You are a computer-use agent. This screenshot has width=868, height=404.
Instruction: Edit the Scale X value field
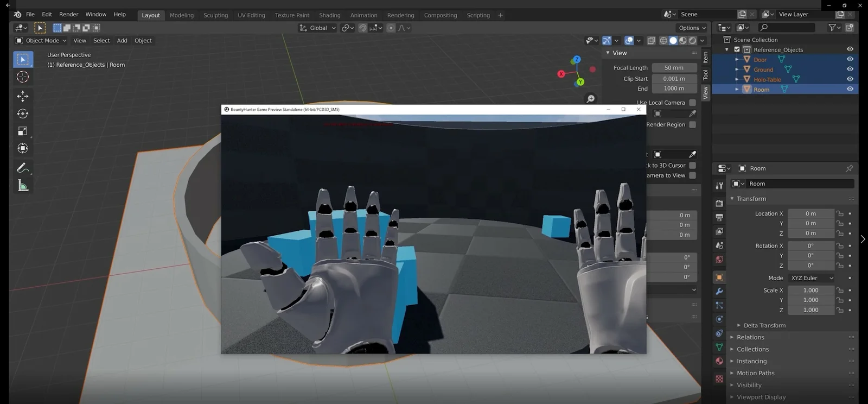click(x=811, y=291)
